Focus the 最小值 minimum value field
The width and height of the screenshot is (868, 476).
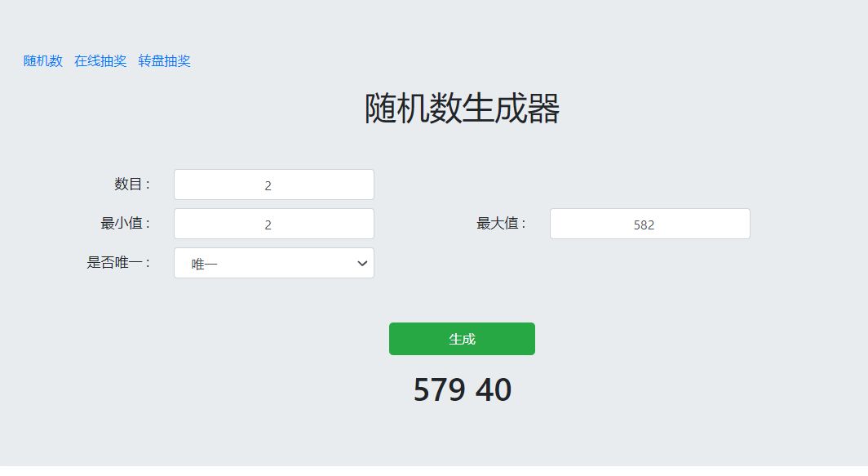[274, 224]
